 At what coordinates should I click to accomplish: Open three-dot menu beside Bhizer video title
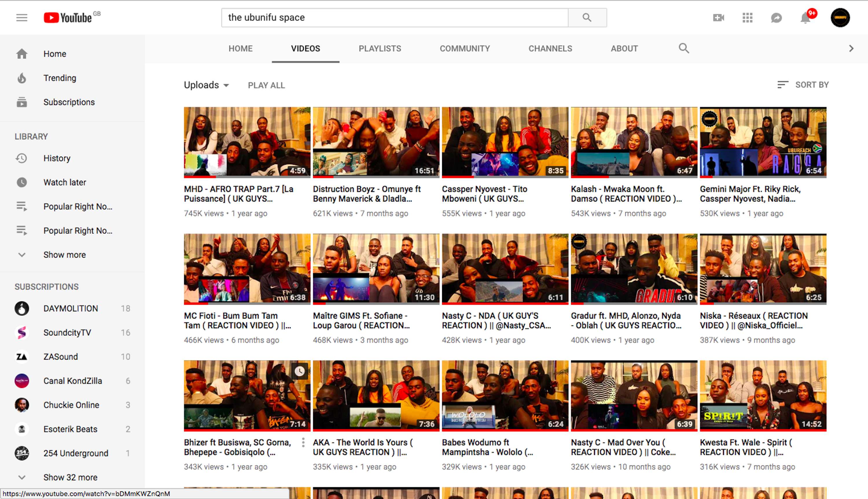coord(303,443)
